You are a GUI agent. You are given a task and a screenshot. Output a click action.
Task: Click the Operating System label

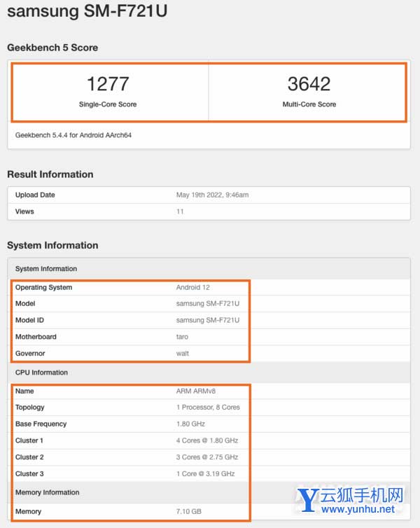(43, 288)
